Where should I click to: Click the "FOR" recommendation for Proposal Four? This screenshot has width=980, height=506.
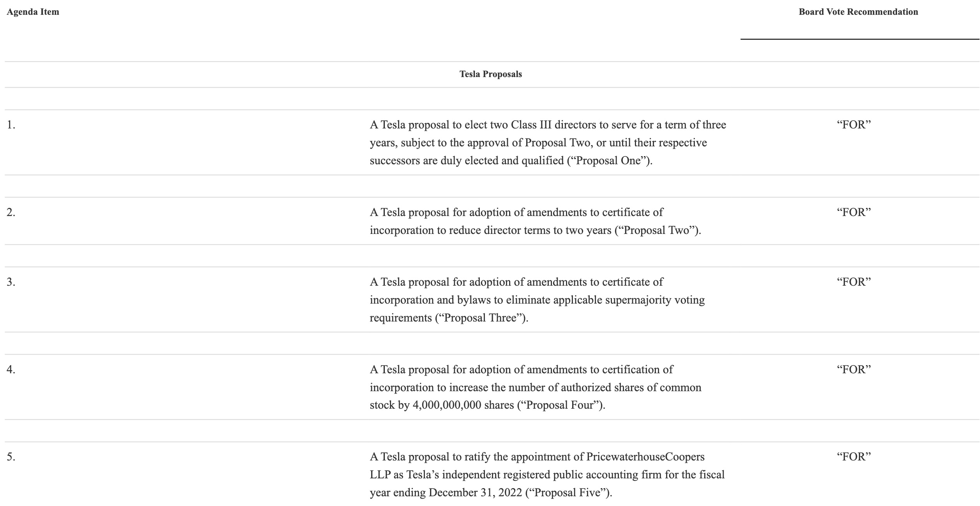click(854, 370)
